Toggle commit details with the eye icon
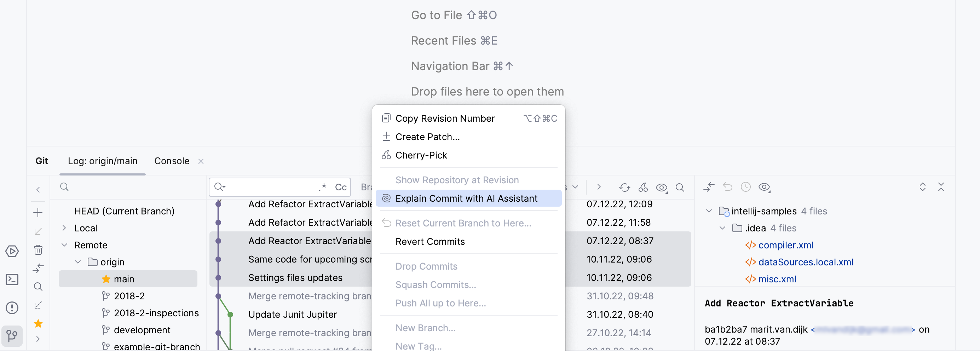 click(662, 188)
